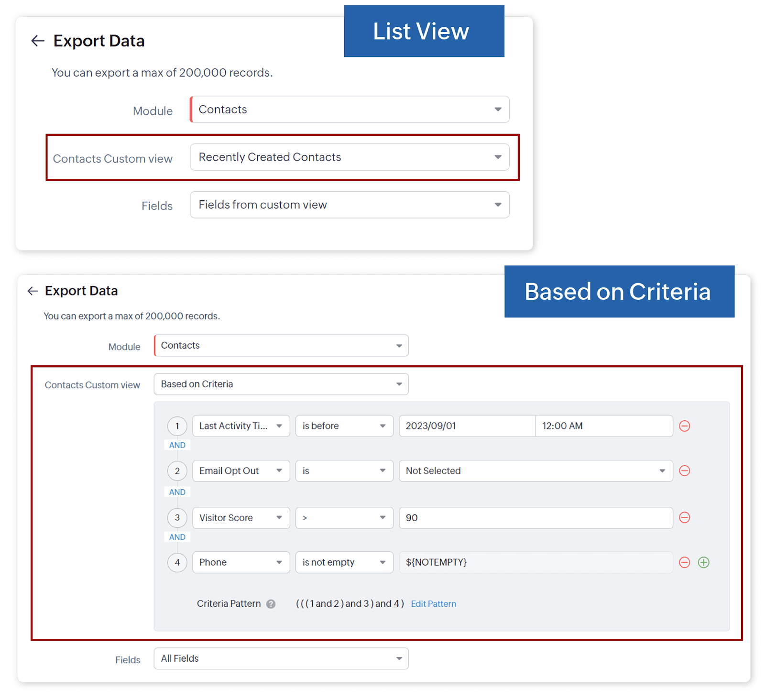Go back using Based on Criteria Export Data arrow
This screenshot has height=700, width=765.
(x=33, y=291)
